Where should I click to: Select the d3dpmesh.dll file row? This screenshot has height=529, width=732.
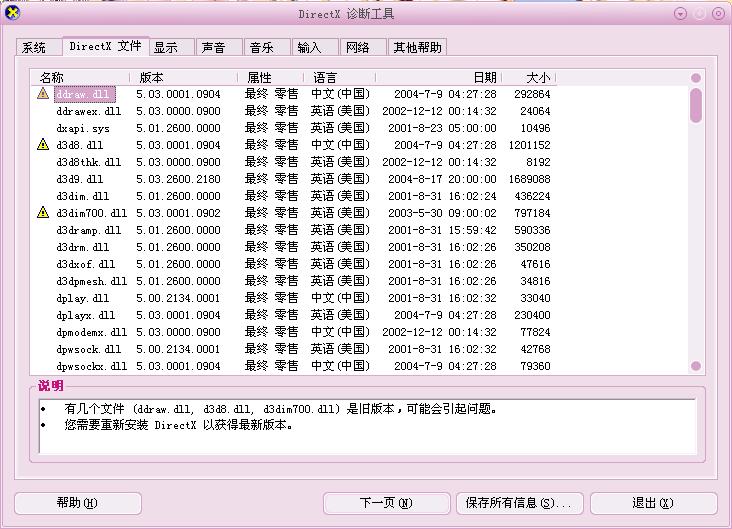pos(294,281)
